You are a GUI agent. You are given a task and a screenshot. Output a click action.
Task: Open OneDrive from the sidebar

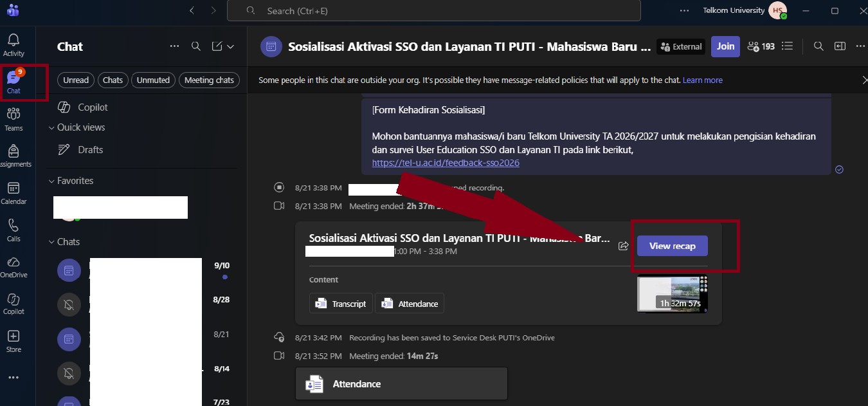click(x=14, y=267)
